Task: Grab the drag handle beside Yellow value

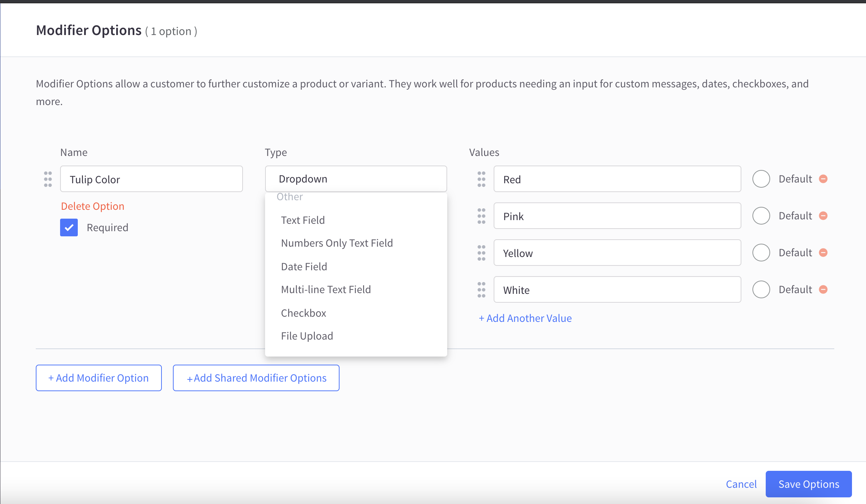Action: coord(481,253)
